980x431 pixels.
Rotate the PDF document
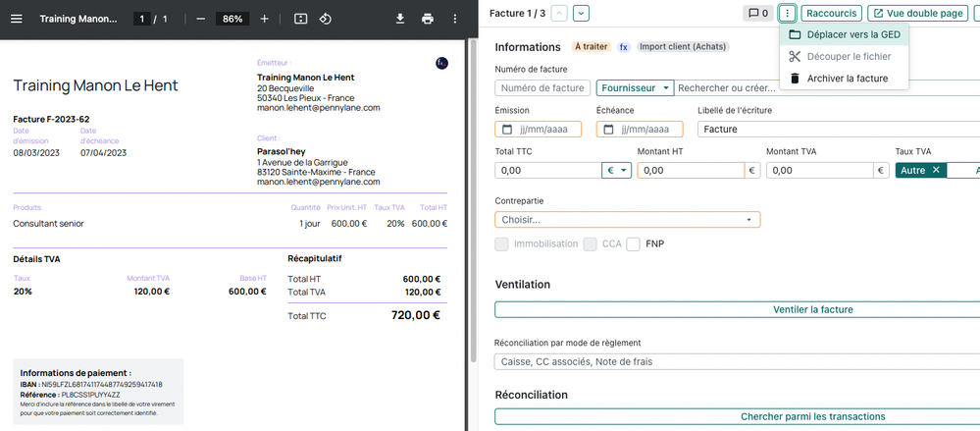click(x=326, y=19)
